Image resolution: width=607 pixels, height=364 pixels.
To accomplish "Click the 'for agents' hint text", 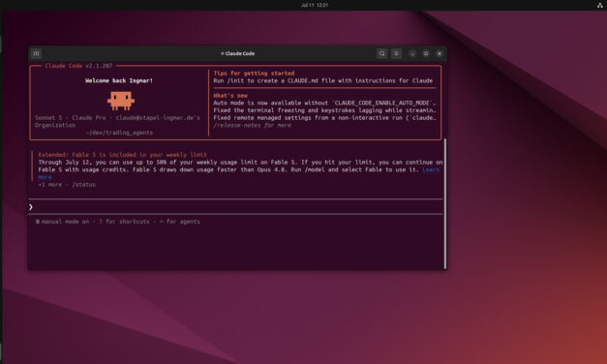I will (x=183, y=222).
